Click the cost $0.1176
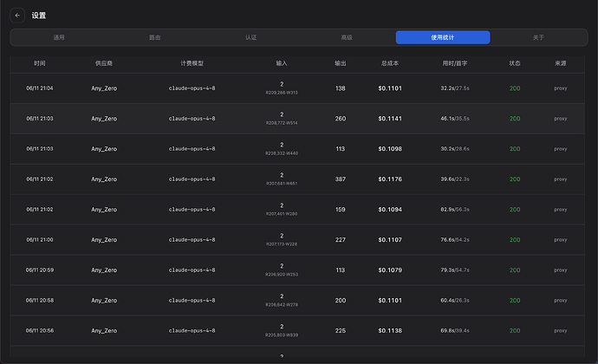Viewport: 598px width, 364px height. coord(390,179)
